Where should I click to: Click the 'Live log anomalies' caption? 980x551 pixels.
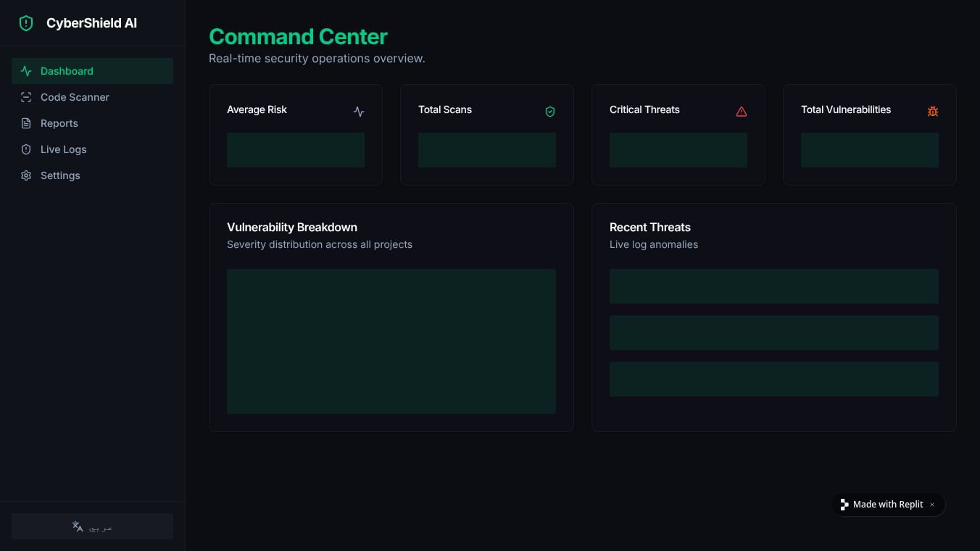click(x=654, y=244)
